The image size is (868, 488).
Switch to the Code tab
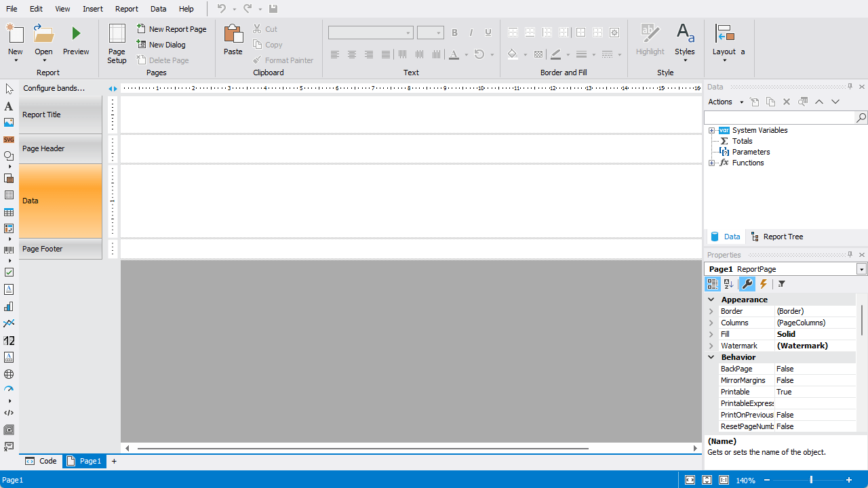[x=41, y=461]
